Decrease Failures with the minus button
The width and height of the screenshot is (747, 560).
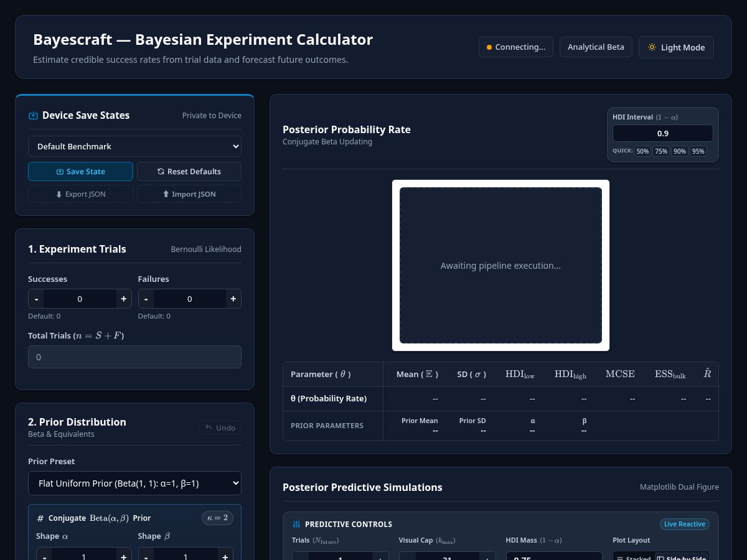tap(146, 299)
